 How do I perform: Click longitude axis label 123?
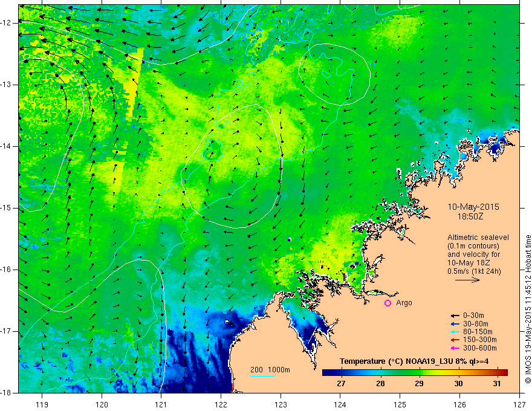click(x=281, y=405)
